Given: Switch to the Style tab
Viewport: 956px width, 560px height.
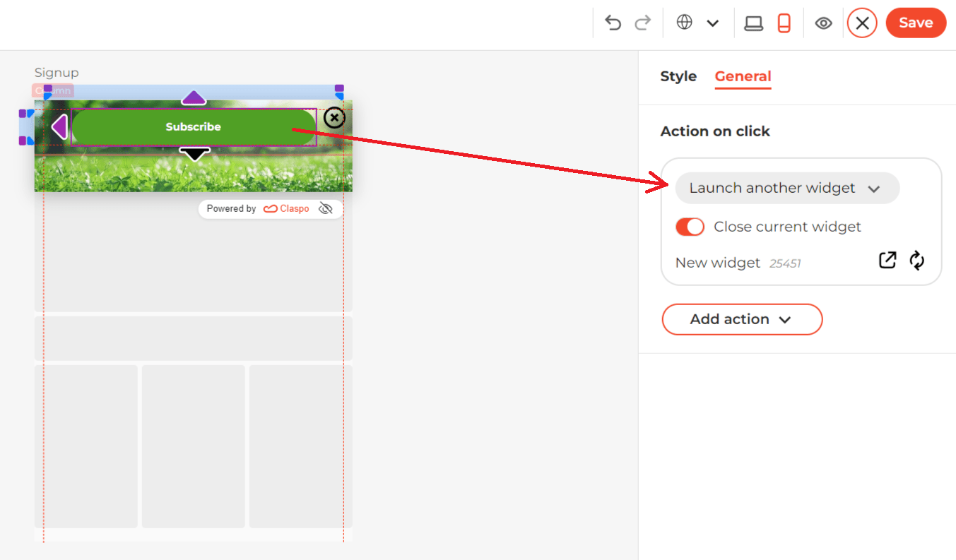Looking at the screenshot, I should (x=678, y=76).
